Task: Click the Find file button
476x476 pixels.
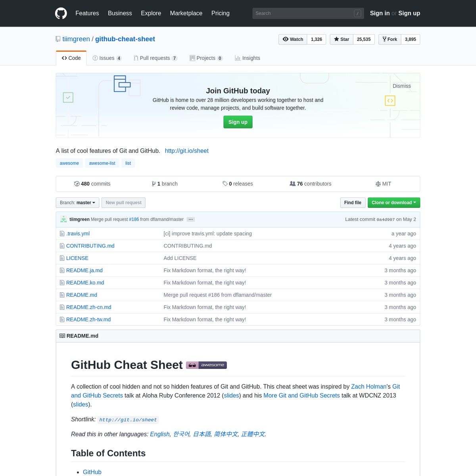Action: point(353,203)
